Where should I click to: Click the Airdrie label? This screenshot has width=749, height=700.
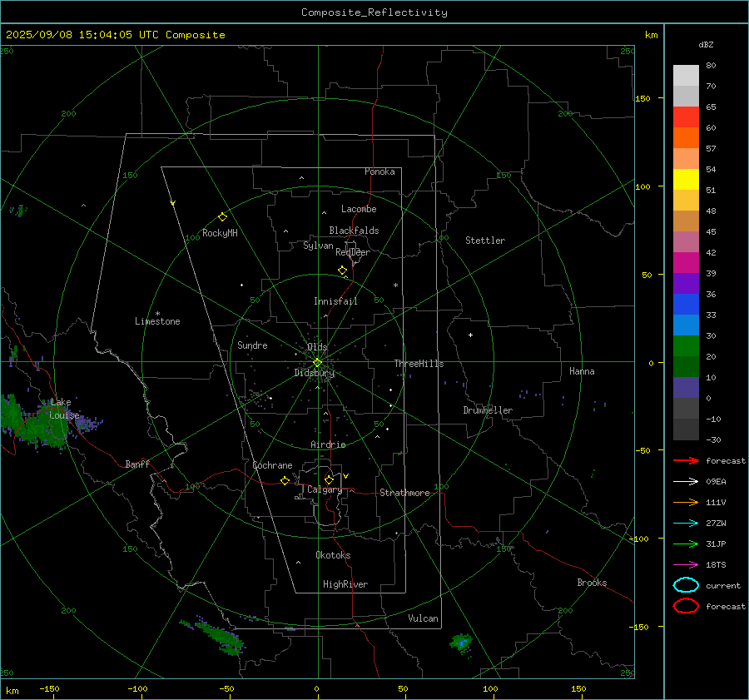click(328, 444)
